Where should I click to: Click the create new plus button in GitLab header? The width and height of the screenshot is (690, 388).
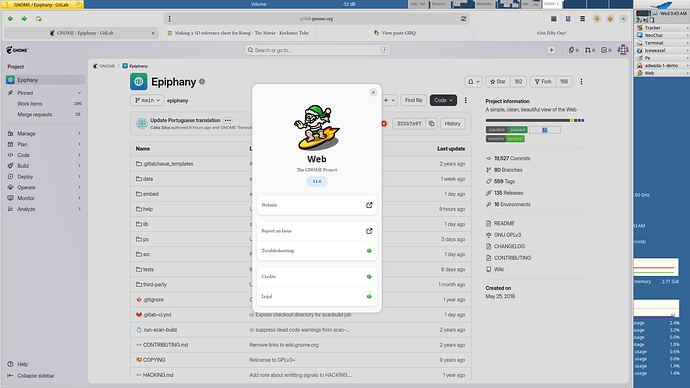click(551, 50)
